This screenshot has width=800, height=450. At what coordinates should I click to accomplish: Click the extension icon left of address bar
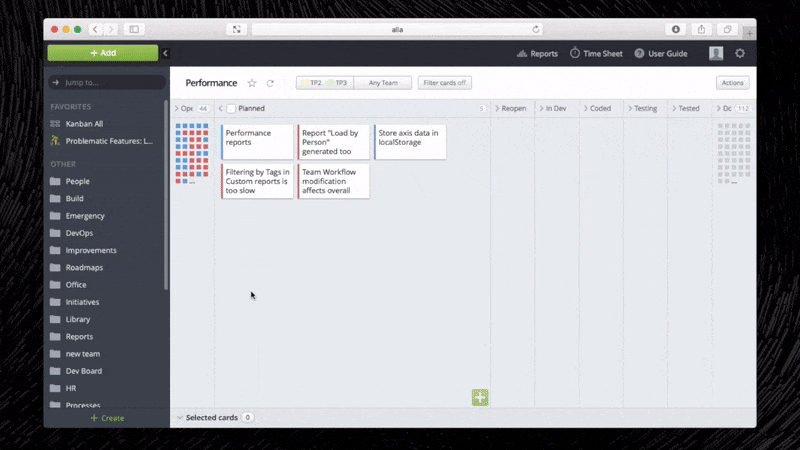click(237, 30)
